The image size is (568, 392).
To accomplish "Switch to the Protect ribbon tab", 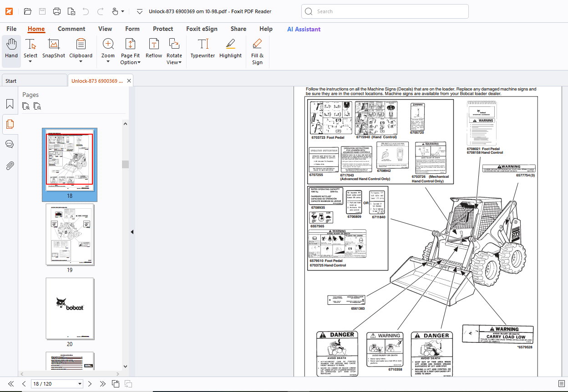I will coord(163,29).
